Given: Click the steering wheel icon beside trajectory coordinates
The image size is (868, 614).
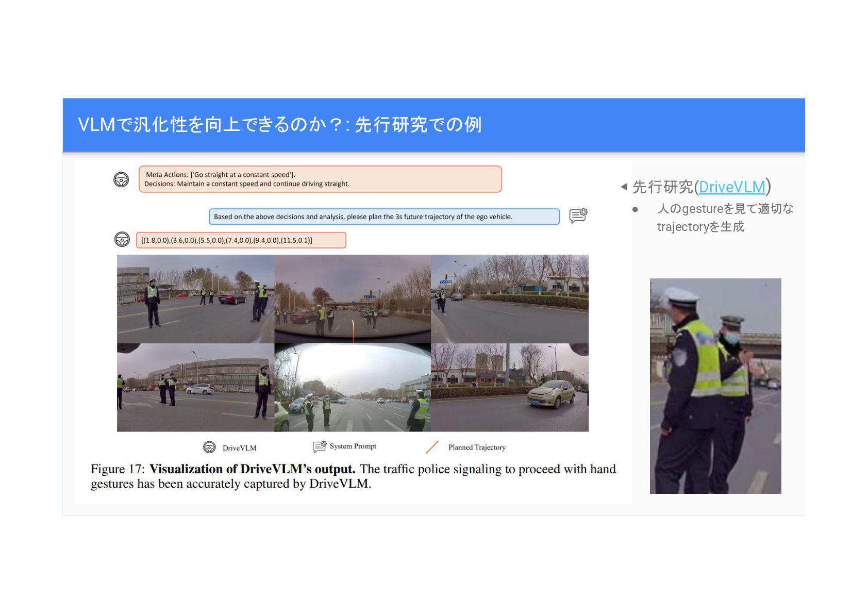Looking at the screenshot, I should pyautogui.click(x=122, y=240).
